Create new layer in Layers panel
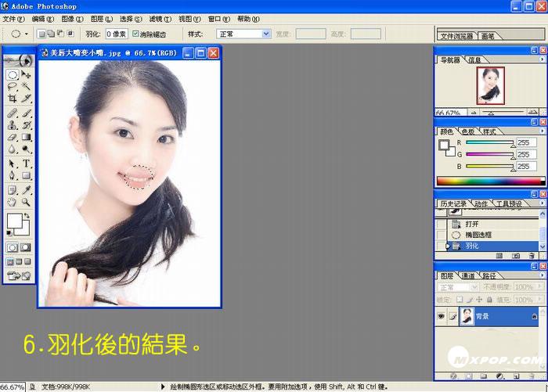This screenshot has width=548, height=392. pos(516,376)
